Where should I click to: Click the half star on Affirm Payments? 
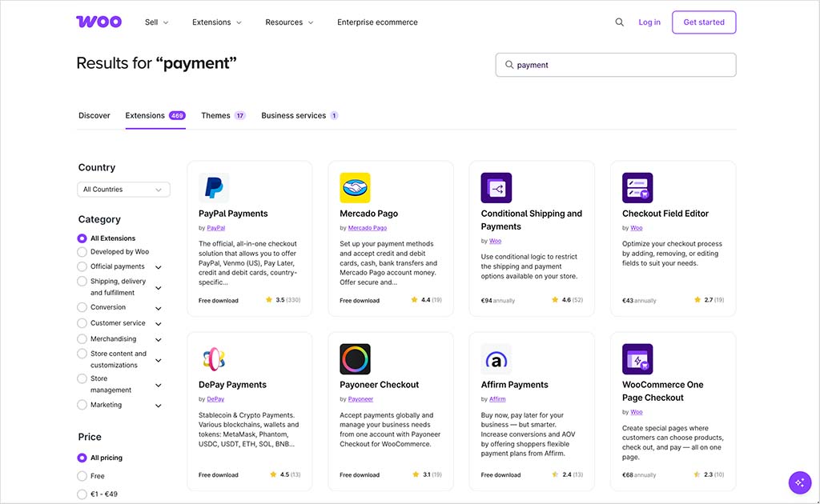tap(555, 474)
